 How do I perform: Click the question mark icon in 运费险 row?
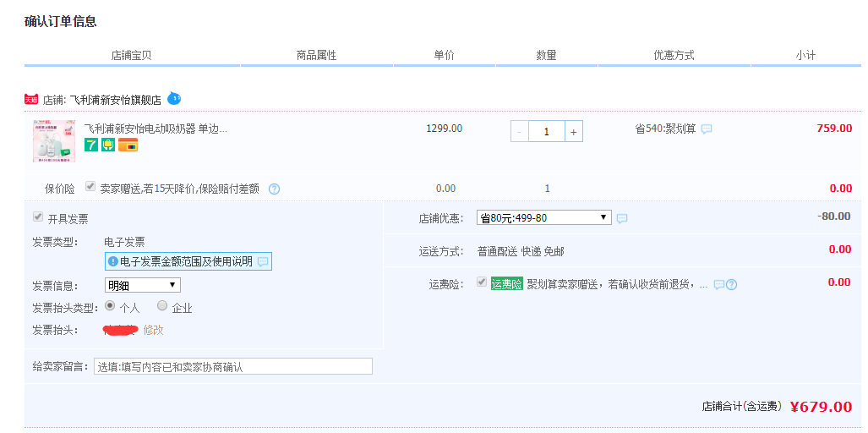[731, 285]
